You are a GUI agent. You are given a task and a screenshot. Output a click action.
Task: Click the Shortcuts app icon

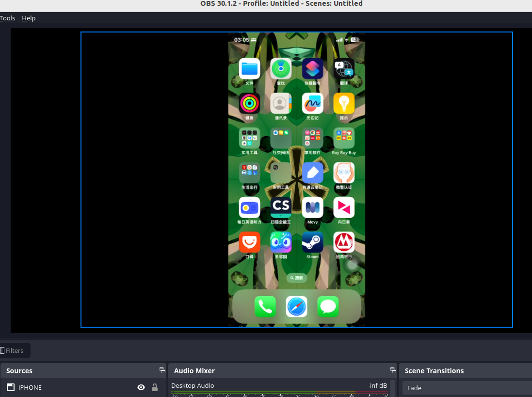[312, 69]
